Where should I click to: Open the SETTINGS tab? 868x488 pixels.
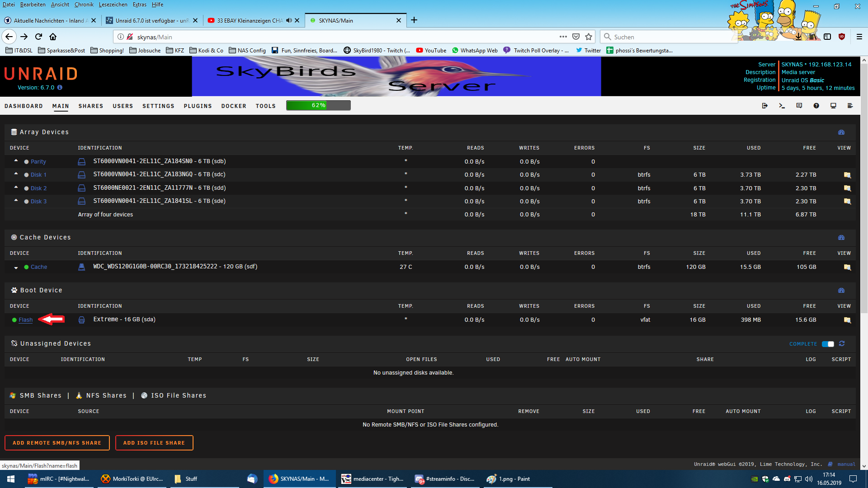[x=158, y=106]
